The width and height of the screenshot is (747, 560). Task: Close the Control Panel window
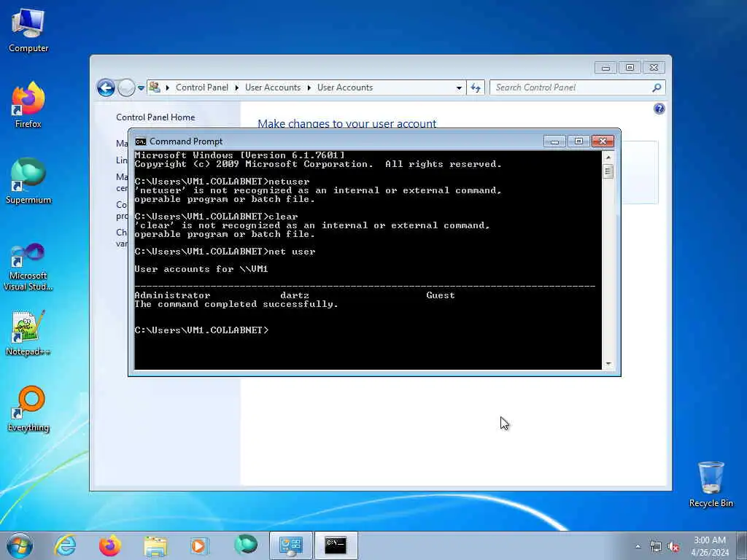click(x=654, y=68)
